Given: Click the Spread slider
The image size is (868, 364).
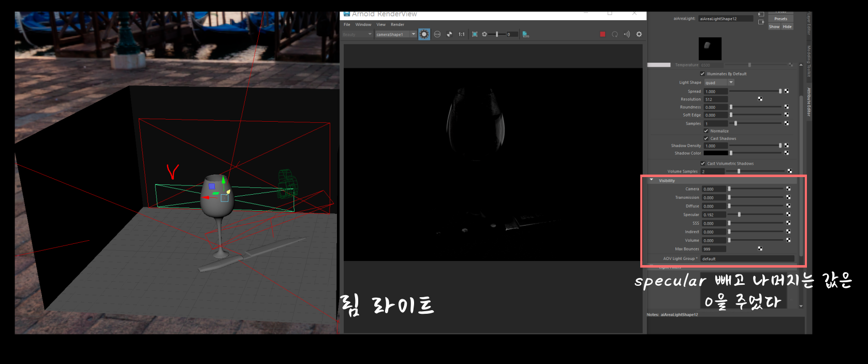Looking at the screenshot, I should tap(756, 91).
